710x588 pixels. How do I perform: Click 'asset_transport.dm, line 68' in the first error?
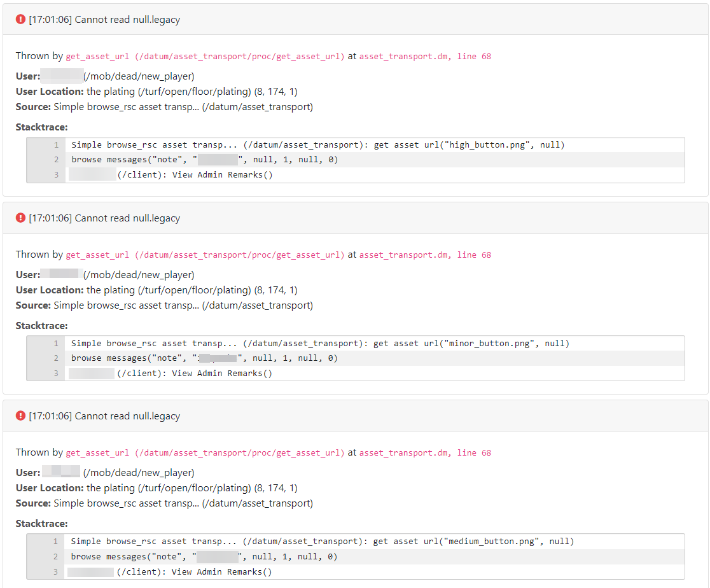(425, 56)
